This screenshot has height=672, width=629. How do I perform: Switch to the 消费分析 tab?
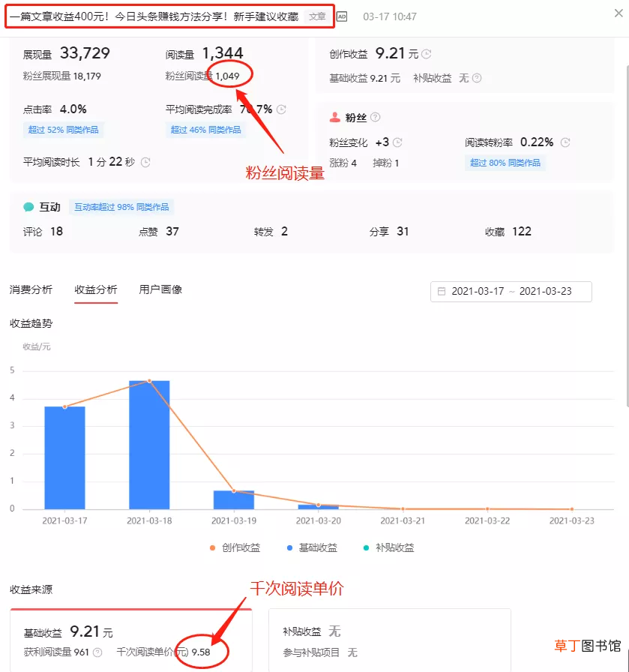[x=31, y=289]
